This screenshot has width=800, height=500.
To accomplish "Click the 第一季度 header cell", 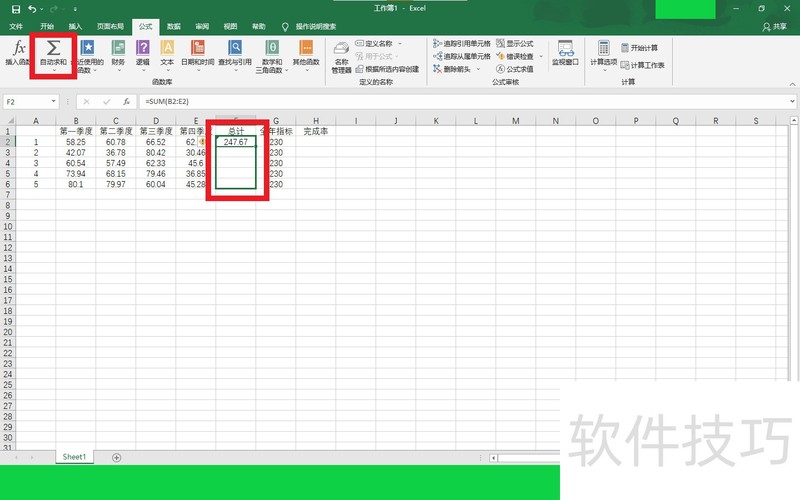I will (76, 131).
